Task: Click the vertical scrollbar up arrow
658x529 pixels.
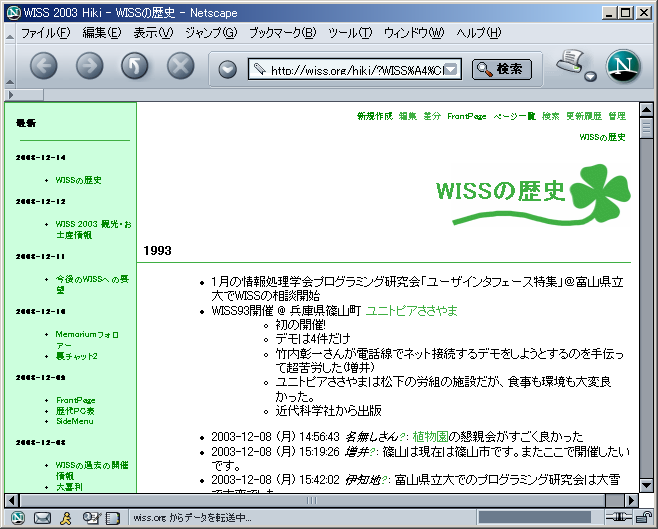Action: pos(646,110)
